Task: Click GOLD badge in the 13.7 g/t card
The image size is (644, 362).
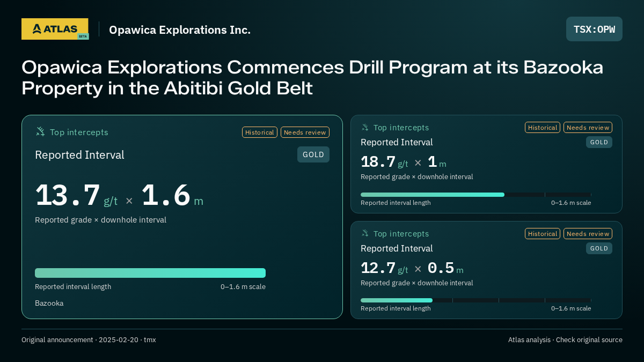Action: (313, 154)
